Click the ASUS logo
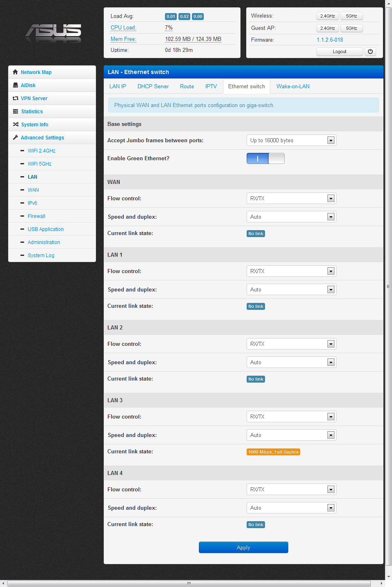The image size is (392, 587). [x=53, y=33]
